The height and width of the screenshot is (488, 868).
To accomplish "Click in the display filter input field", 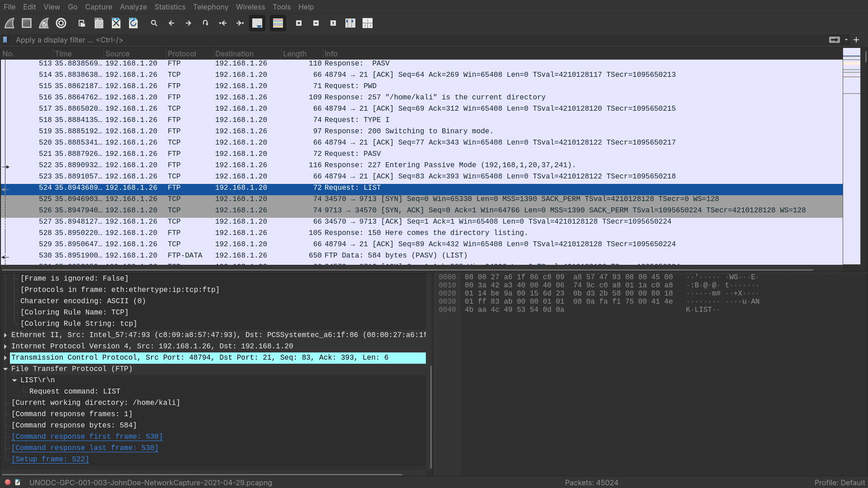I will click(x=407, y=40).
